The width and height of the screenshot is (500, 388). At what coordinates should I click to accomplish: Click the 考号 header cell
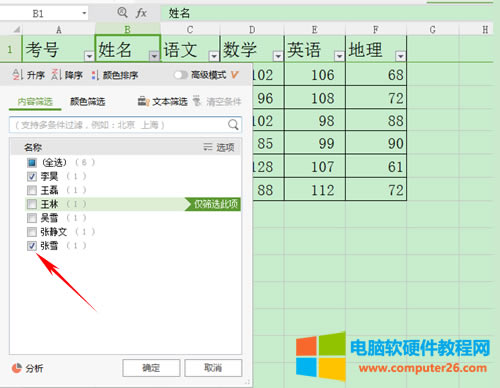click(58, 49)
